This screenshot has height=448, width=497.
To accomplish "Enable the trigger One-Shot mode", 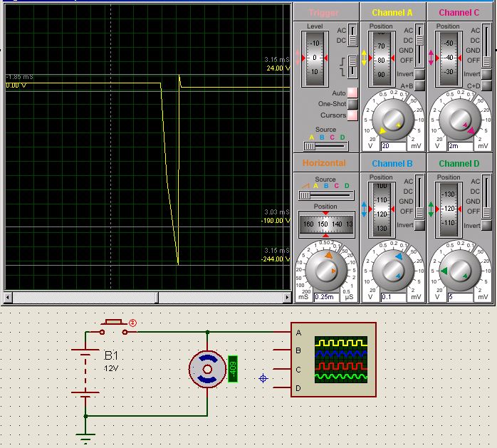I will (352, 104).
